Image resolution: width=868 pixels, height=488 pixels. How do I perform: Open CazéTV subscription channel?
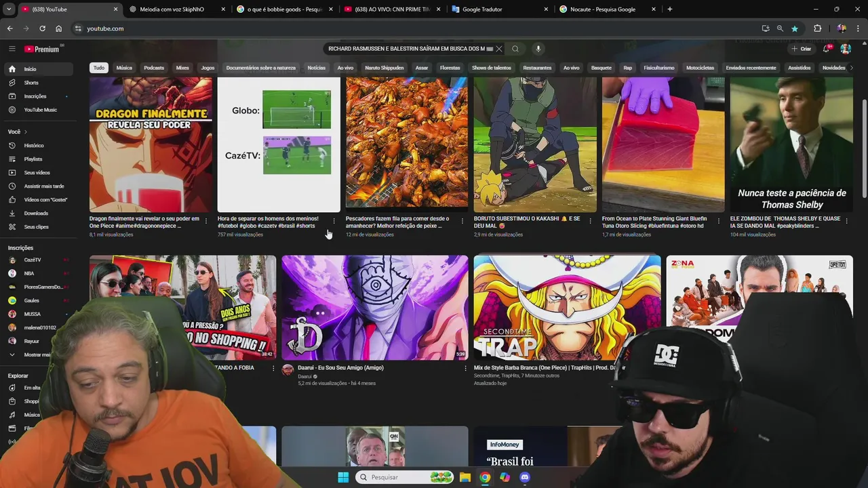38,260
